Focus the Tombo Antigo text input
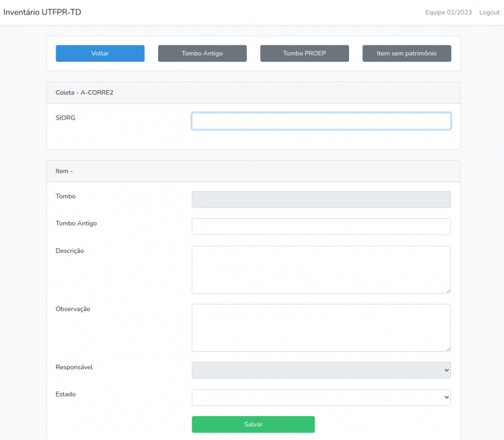The height and width of the screenshot is (440, 504). point(321,226)
